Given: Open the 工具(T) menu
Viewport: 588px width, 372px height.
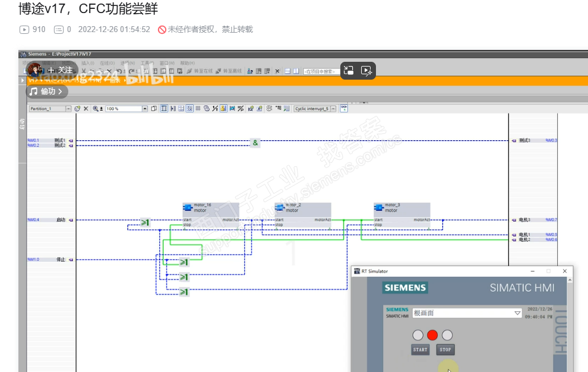Looking at the screenshot, I should pyautogui.click(x=147, y=63).
